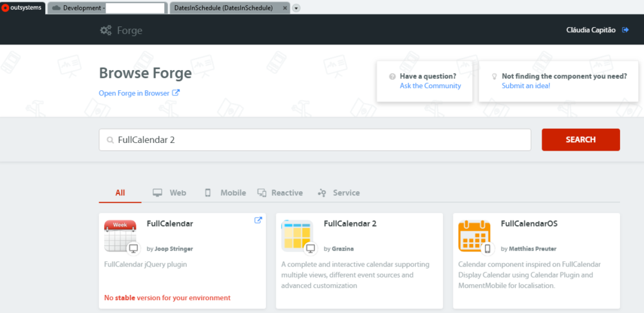644x313 pixels.
Task: Click Have a question? heading
Action: pos(428,77)
